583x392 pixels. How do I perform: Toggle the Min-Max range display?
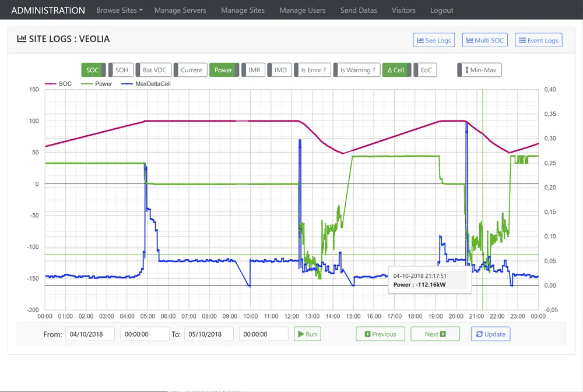(479, 70)
